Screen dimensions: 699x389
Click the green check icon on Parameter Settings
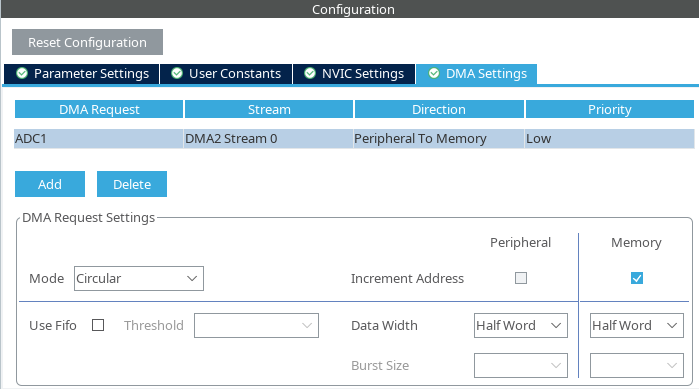pyautogui.click(x=22, y=73)
